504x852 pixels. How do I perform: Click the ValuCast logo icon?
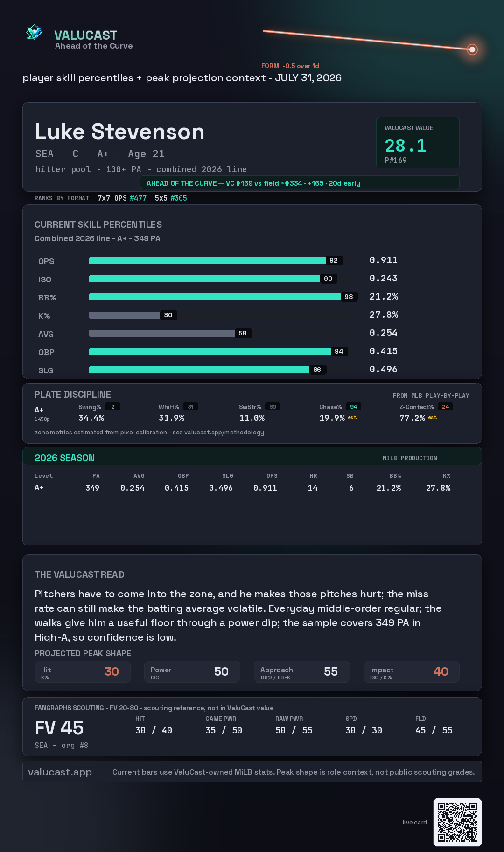click(x=34, y=33)
